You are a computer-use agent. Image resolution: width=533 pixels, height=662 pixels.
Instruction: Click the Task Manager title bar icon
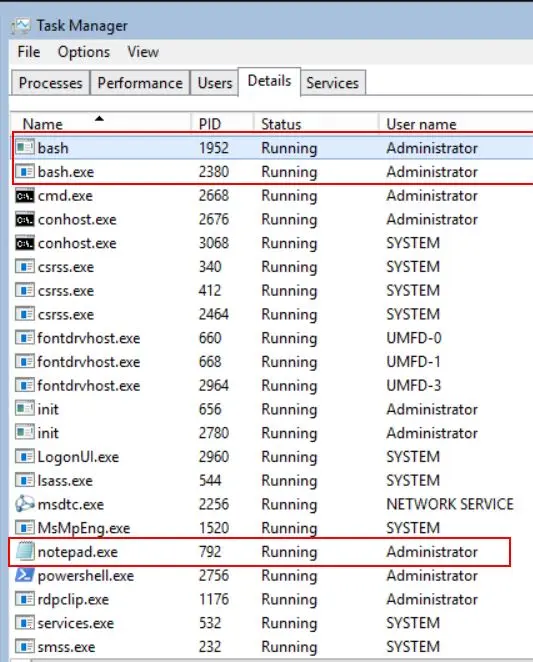[21, 26]
